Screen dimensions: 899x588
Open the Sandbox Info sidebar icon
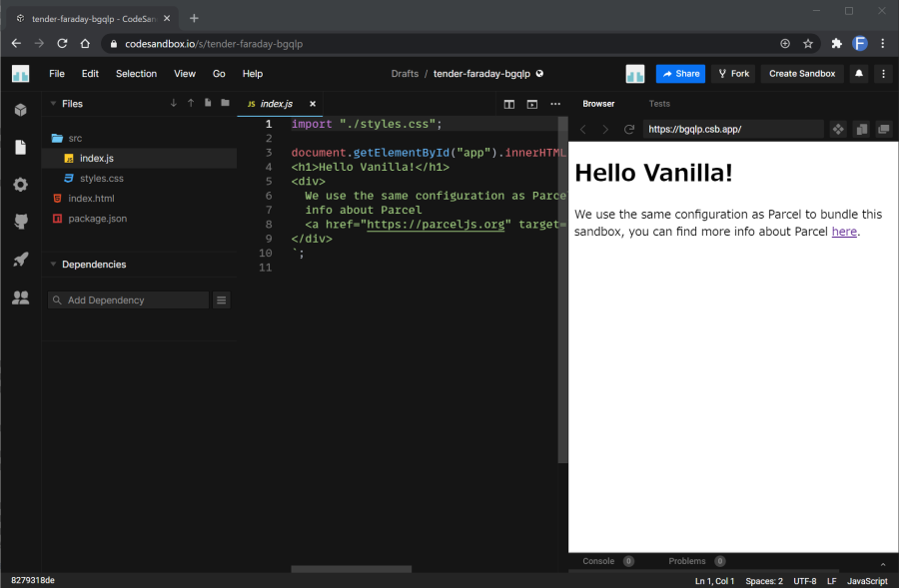coord(20,110)
